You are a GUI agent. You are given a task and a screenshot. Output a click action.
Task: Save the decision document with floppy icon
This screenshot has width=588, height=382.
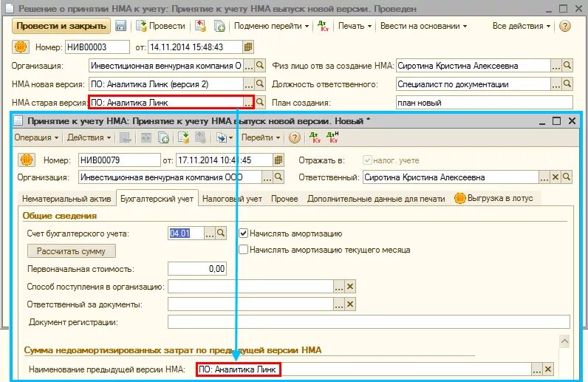tap(120, 26)
